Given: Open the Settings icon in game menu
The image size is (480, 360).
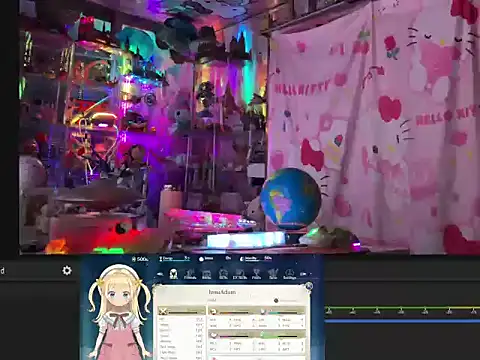Looking at the screenshot, I should pyautogui.click(x=289, y=274).
